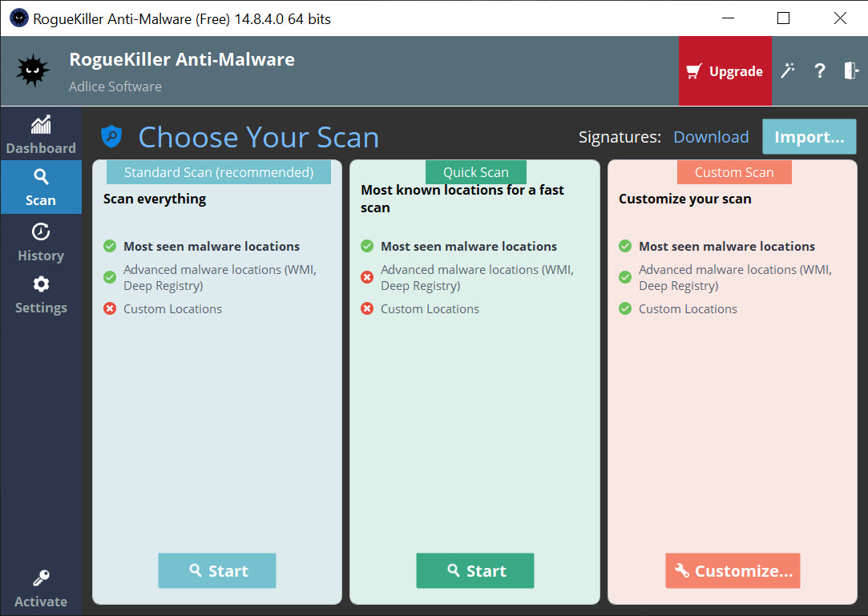868x616 pixels.
Task: Open the Customize... button for Custom Scan
Action: tap(733, 570)
